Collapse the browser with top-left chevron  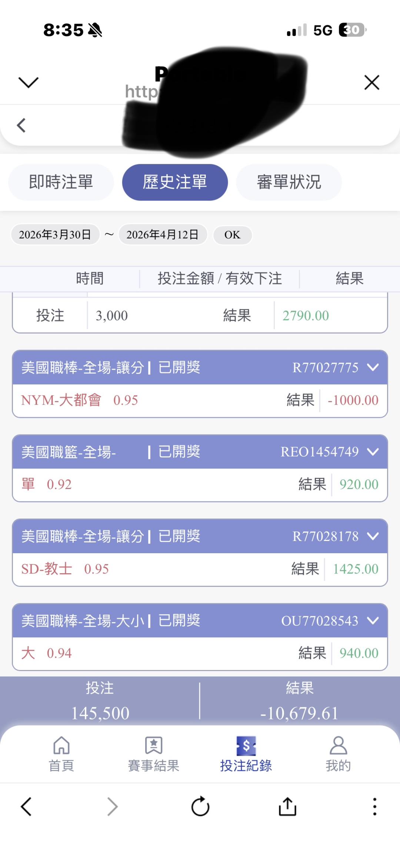(x=29, y=82)
